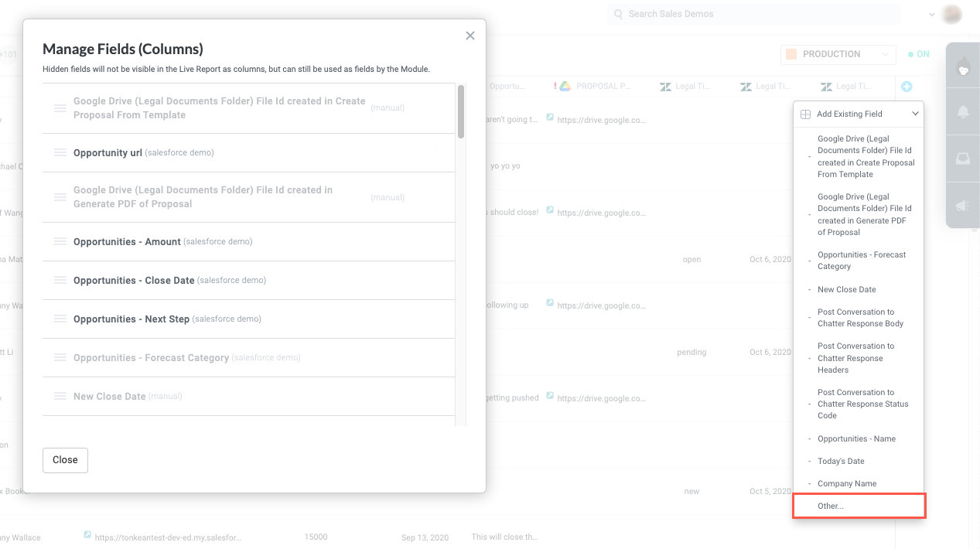Select Other... from the field list
The image size is (980, 549).
829,506
